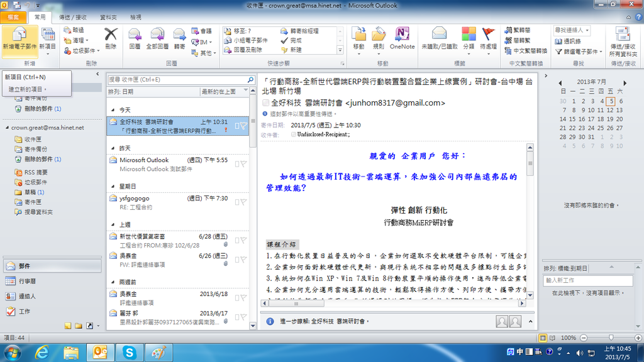Click the Meeting (會議) reply icon
The width and height of the screenshot is (644, 362).
[195, 31]
